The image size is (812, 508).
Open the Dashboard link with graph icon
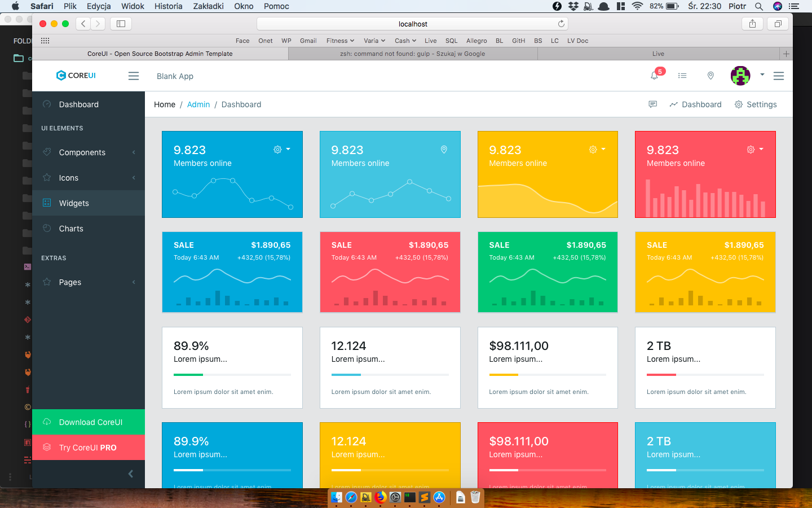pyautogui.click(x=695, y=104)
